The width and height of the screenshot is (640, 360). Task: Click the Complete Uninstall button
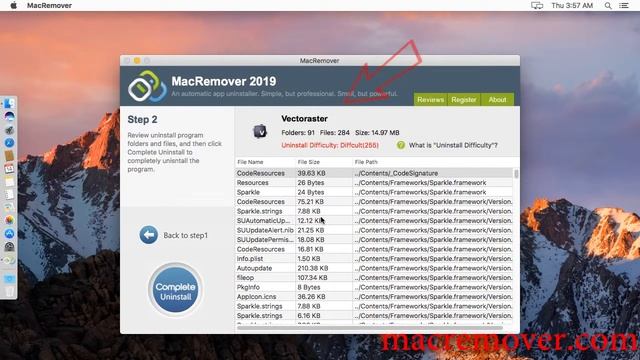tap(176, 291)
